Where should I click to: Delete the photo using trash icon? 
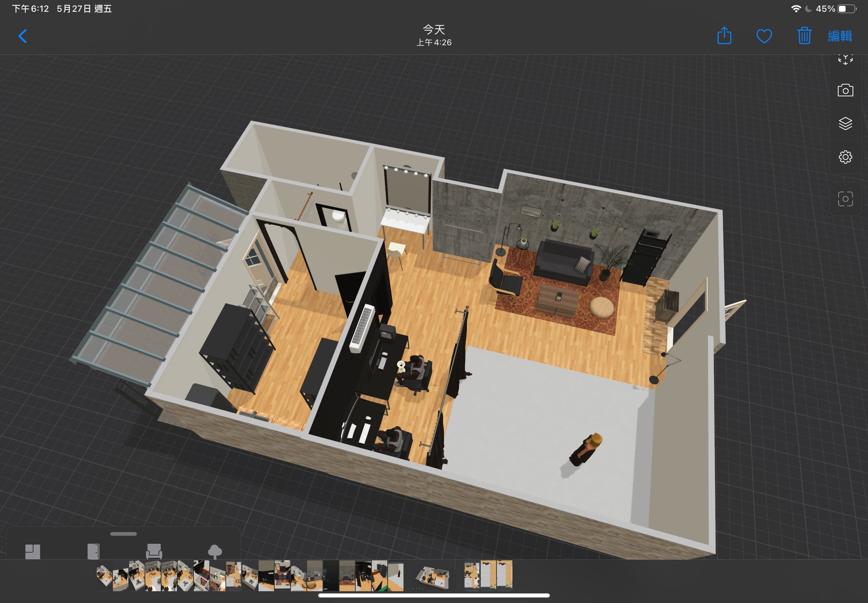tap(804, 36)
